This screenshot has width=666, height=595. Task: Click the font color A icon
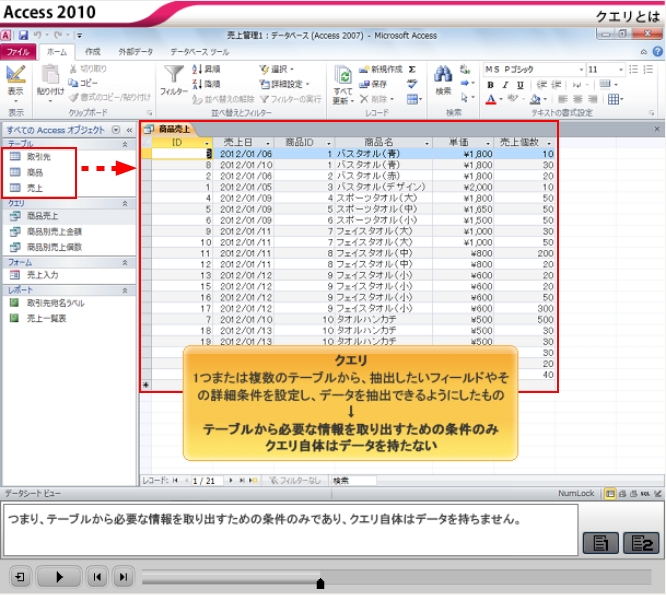click(491, 99)
